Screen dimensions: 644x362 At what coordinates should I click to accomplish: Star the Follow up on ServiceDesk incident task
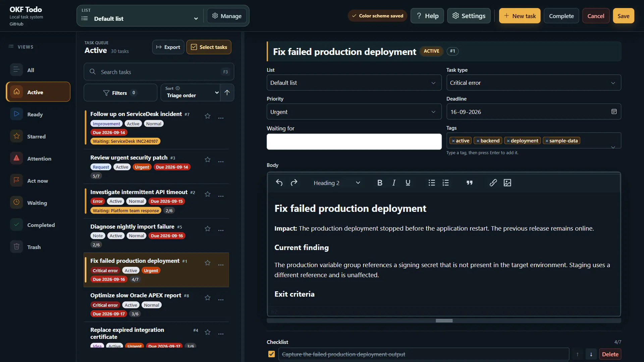pyautogui.click(x=208, y=116)
